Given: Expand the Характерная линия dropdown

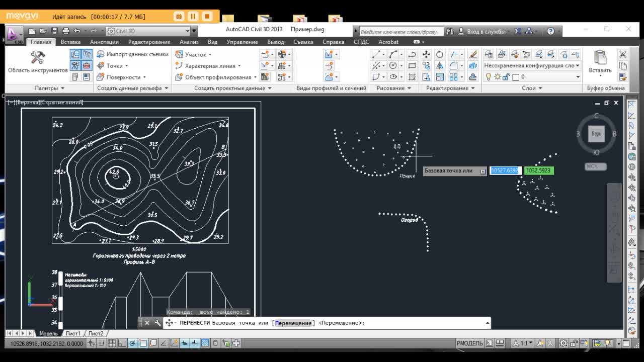Looking at the screenshot, I should pos(239,66).
